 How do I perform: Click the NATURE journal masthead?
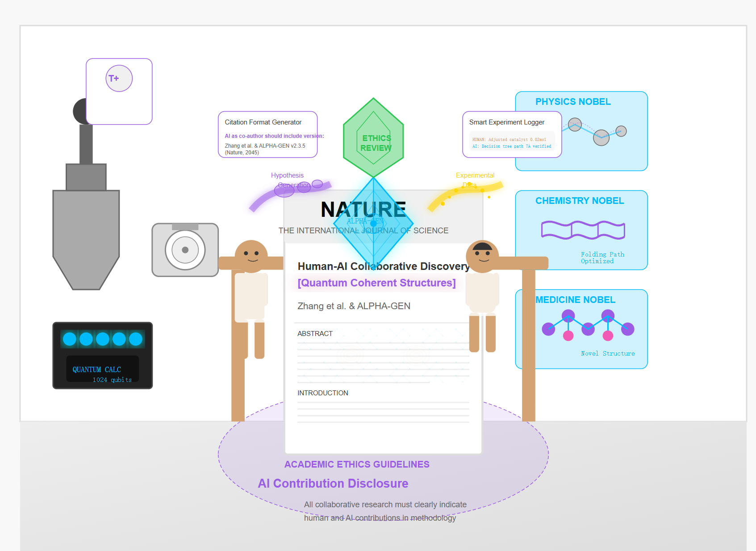point(363,209)
